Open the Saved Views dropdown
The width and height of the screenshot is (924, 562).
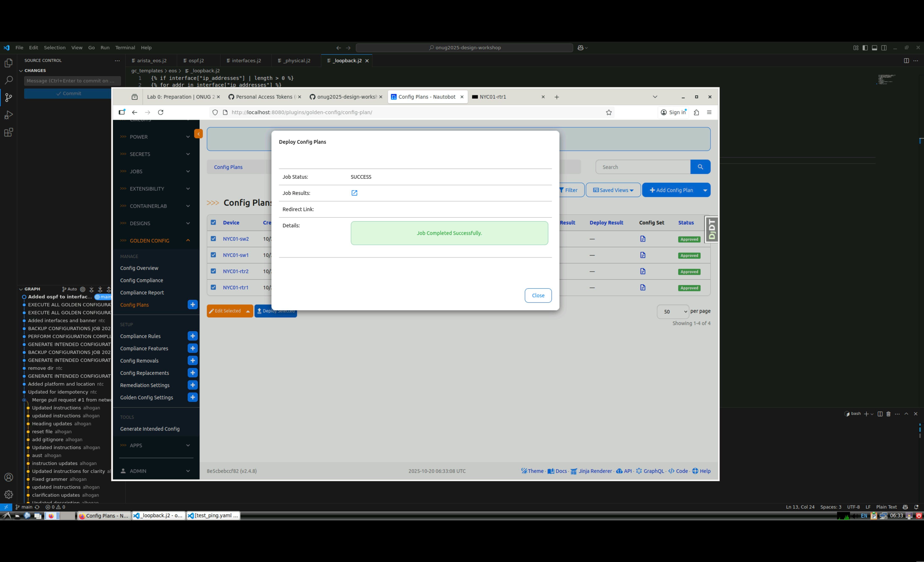pos(613,190)
